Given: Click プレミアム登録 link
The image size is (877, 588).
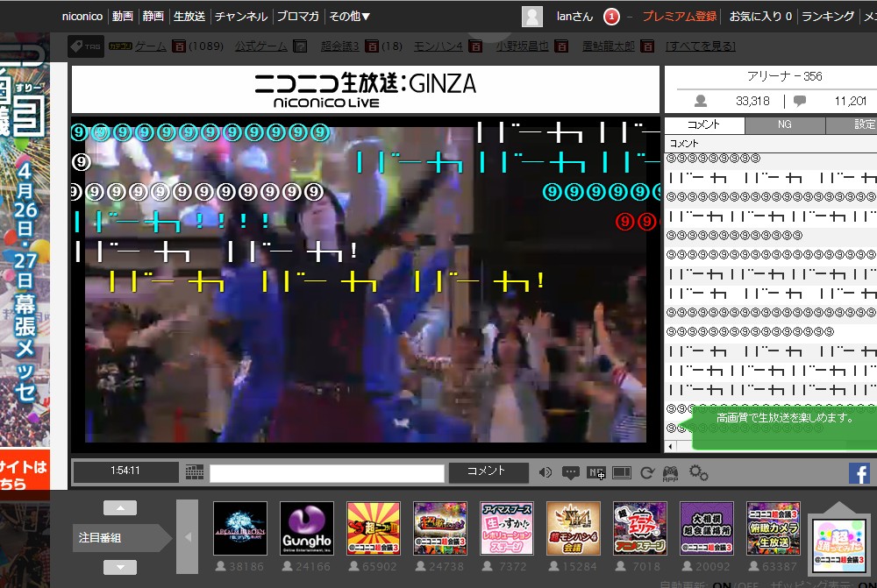Looking at the screenshot, I should click(x=679, y=16).
